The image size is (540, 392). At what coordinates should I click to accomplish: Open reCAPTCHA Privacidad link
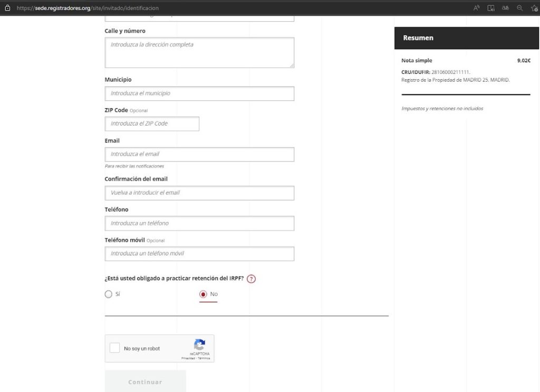[x=188, y=358]
